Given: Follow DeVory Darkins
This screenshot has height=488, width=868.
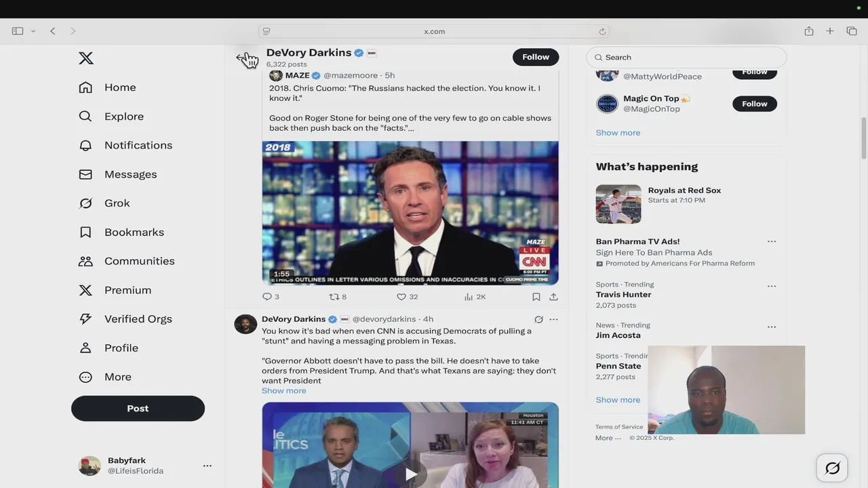Looking at the screenshot, I should point(536,57).
